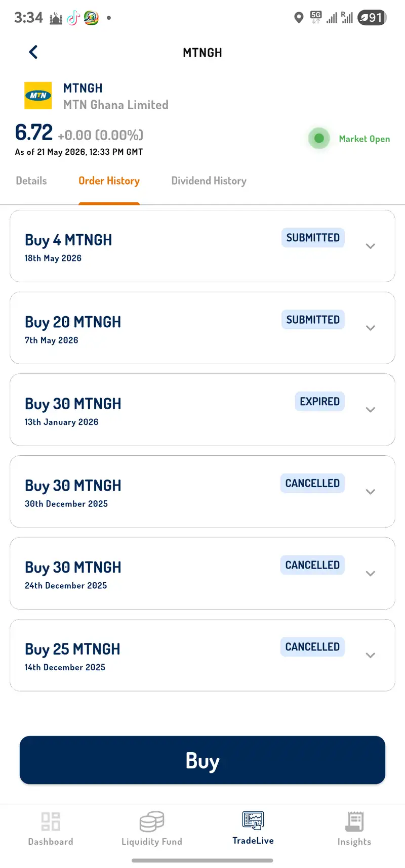Switch to the Details tab
405x868 pixels.
click(31, 181)
